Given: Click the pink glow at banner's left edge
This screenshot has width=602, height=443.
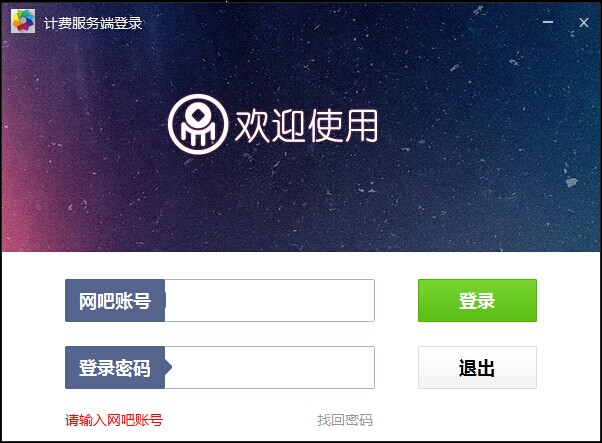Looking at the screenshot, I should [x=12, y=215].
